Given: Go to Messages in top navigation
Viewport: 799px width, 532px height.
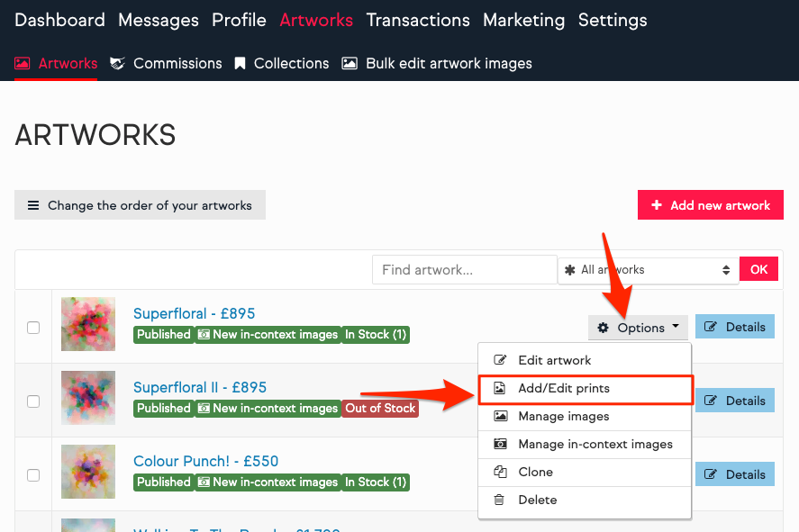Looking at the screenshot, I should 159,20.
